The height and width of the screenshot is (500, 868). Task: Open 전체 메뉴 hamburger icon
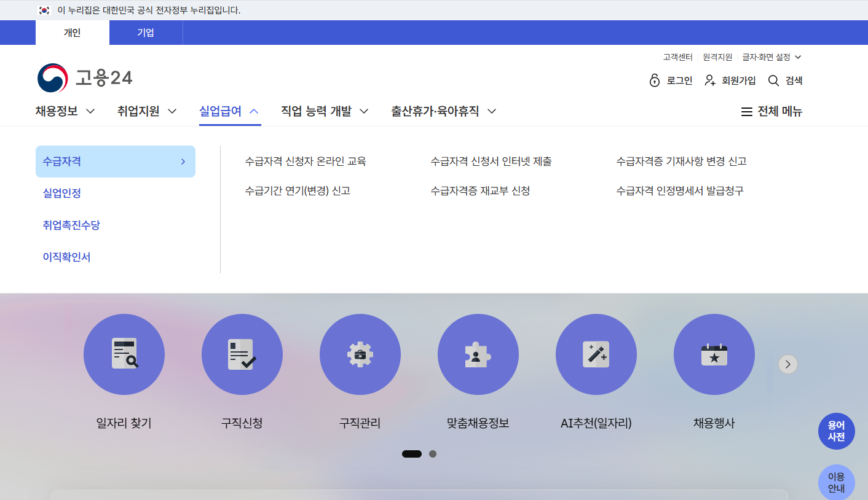pyautogui.click(x=747, y=111)
